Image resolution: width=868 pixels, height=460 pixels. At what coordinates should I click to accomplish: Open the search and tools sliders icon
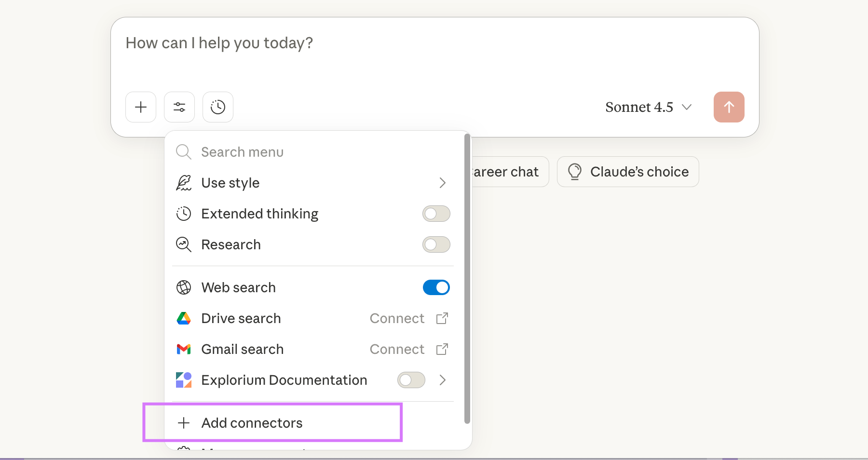(x=179, y=107)
